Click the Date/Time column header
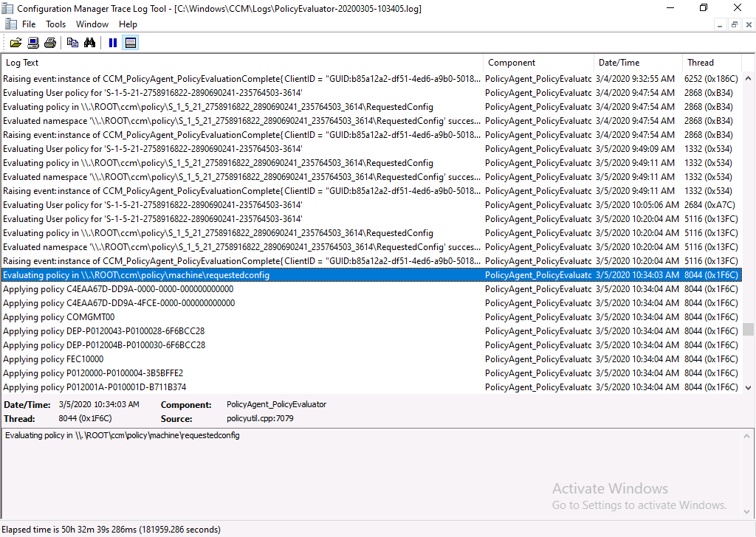The image size is (756, 537). point(639,63)
